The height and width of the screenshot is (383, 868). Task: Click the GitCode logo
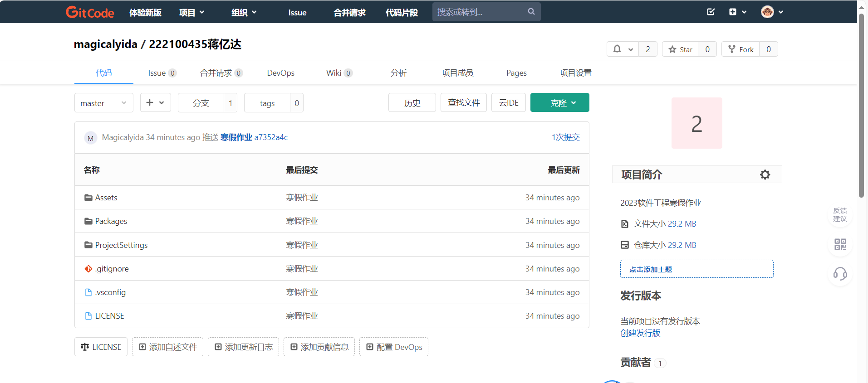click(x=90, y=12)
